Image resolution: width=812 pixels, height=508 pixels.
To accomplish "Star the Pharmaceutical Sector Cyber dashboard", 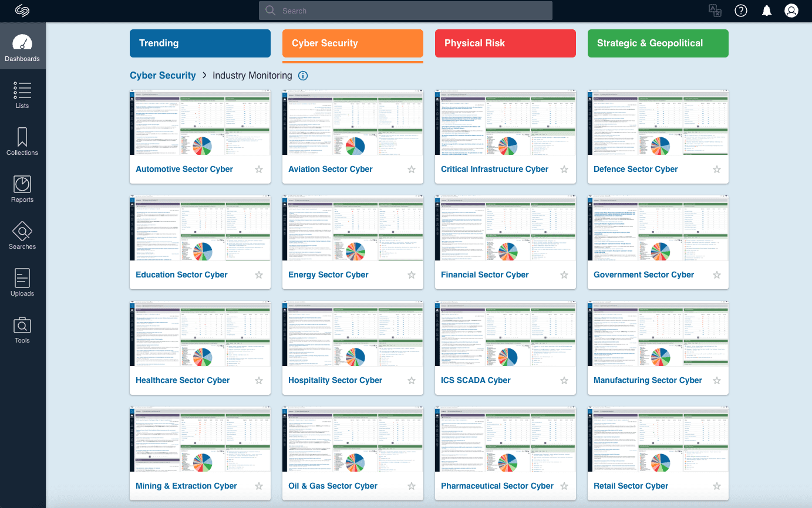I will (x=564, y=486).
